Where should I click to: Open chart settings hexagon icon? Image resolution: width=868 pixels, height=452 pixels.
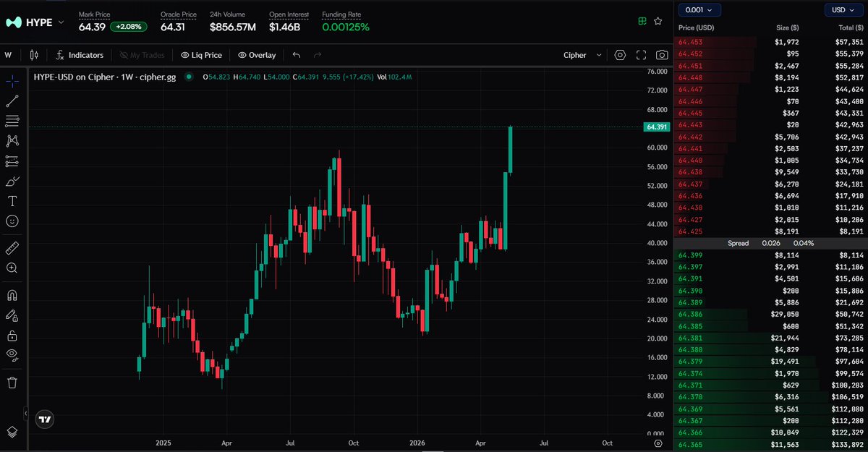[620, 55]
